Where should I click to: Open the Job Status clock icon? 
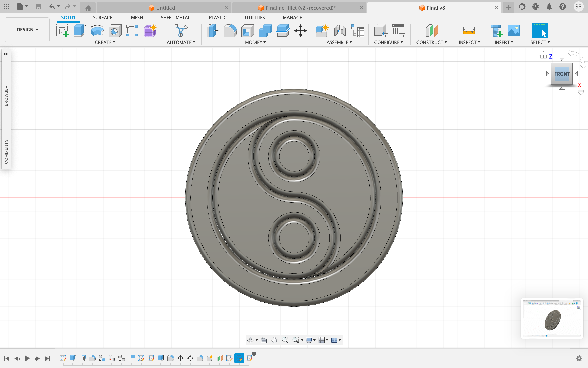(536, 7)
